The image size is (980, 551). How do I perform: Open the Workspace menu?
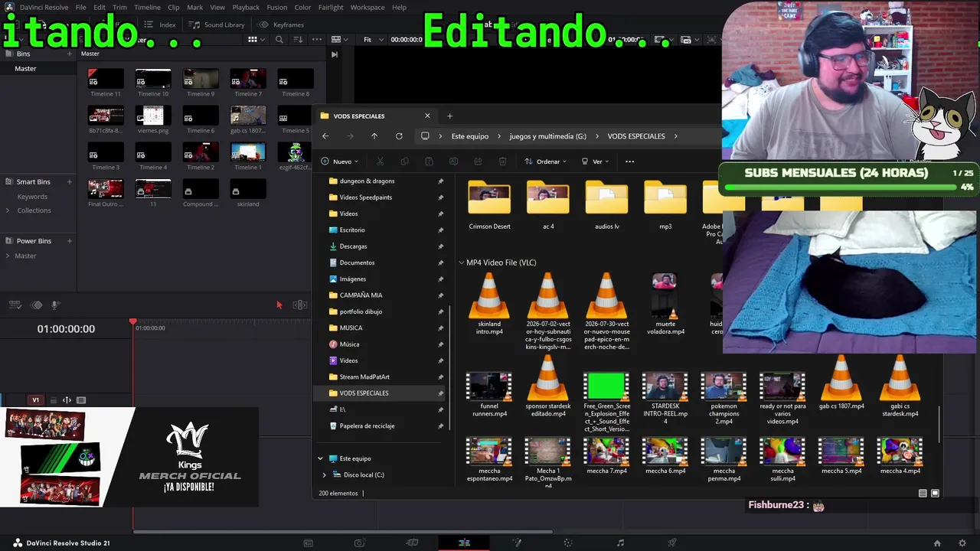(x=367, y=8)
